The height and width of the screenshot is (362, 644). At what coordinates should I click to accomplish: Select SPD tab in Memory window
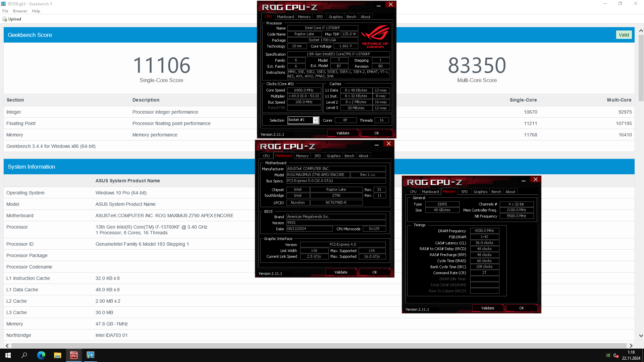(x=465, y=192)
